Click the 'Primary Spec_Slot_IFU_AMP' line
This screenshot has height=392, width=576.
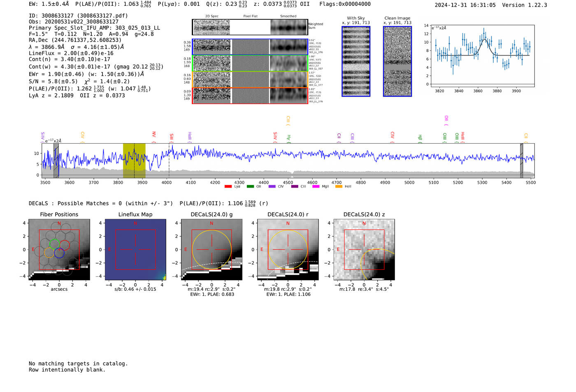pyautogui.click(x=95, y=28)
